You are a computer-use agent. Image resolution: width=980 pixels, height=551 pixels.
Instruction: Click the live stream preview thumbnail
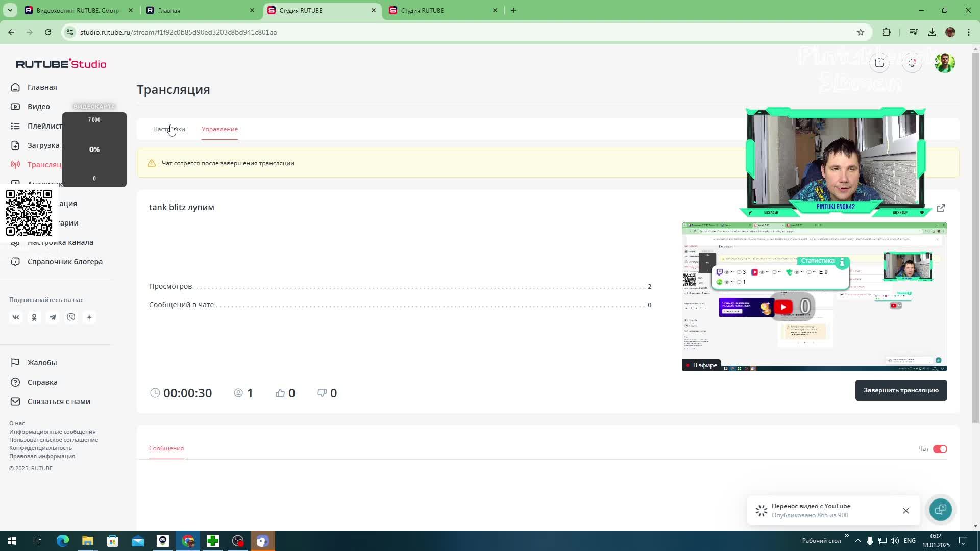(814, 297)
